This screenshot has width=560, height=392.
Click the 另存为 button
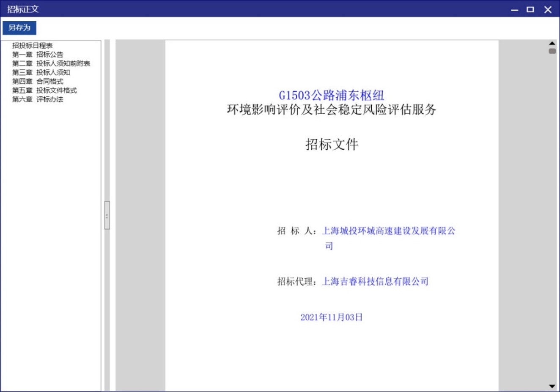(19, 28)
